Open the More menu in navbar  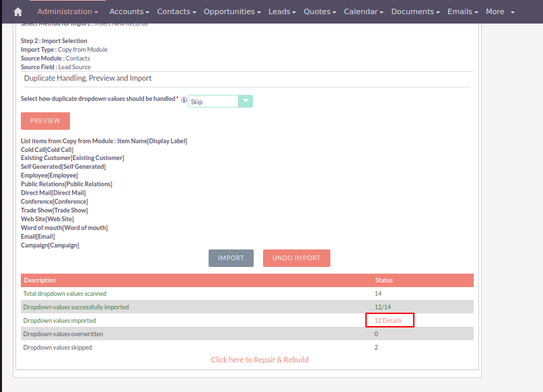point(499,11)
